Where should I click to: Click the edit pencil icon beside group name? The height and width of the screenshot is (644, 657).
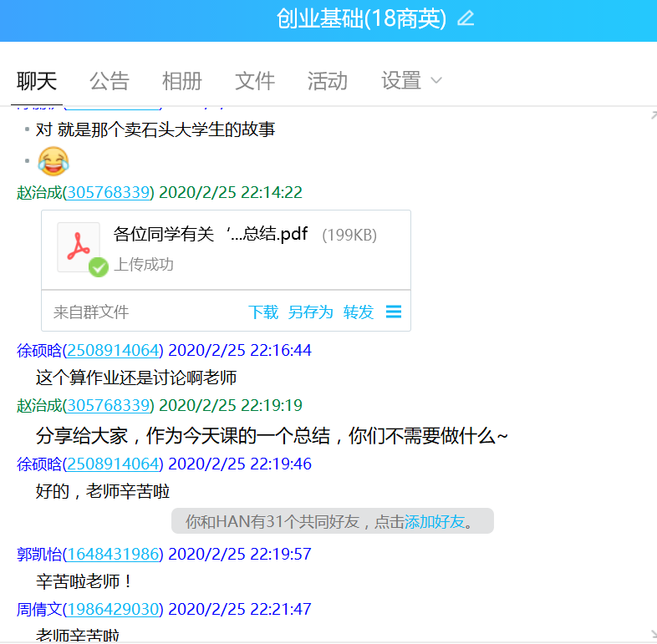pyautogui.click(x=466, y=19)
